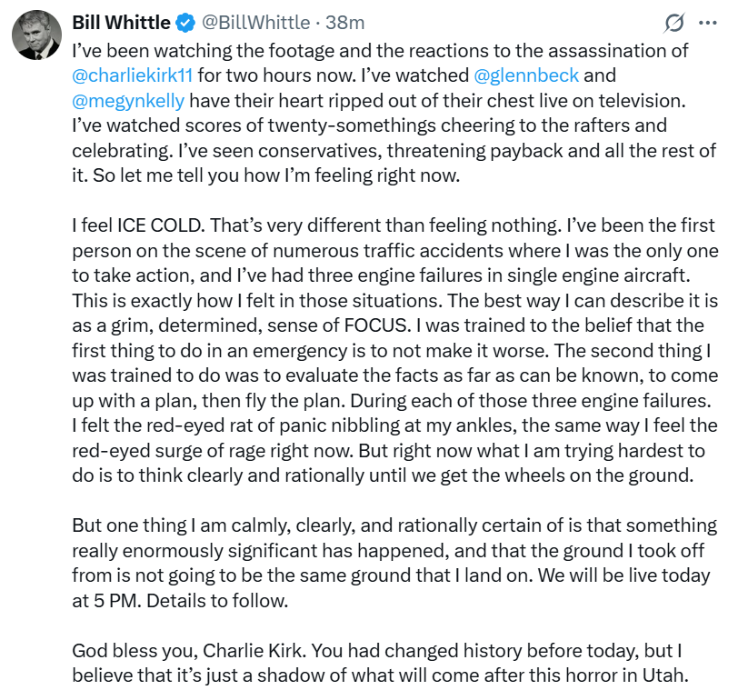738x700 pixels.
Task: Click the Bill Whittle display name
Action: point(122,21)
